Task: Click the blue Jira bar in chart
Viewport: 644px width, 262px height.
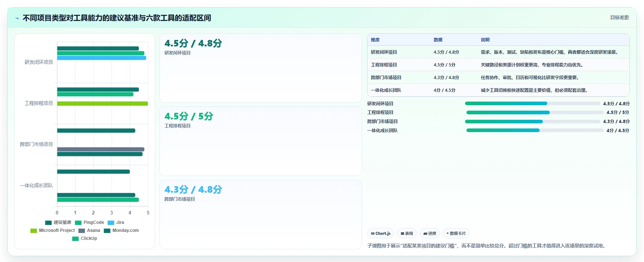Action: 101,58
